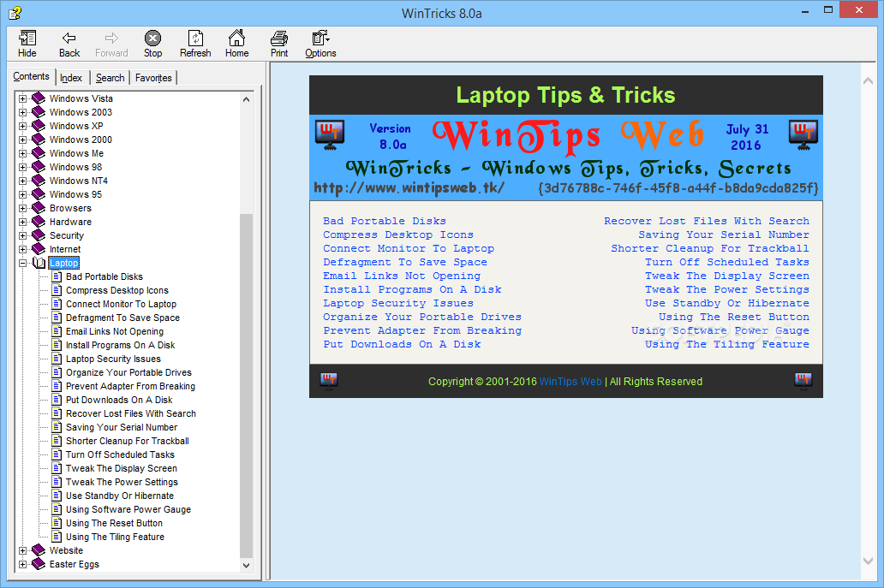Click open book icon beside Laptop
The height and width of the screenshot is (588, 884).
[39, 263]
